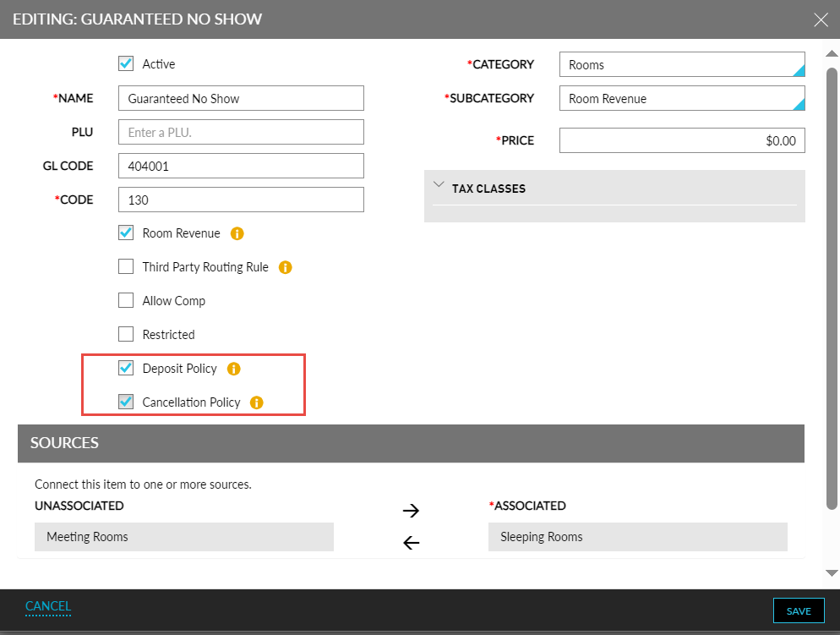Open the Subcategory dropdown showing Room Revenue

(x=681, y=99)
